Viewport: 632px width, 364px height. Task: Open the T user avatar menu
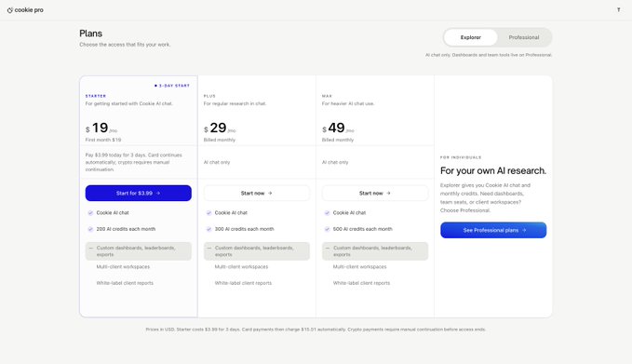[618, 9]
